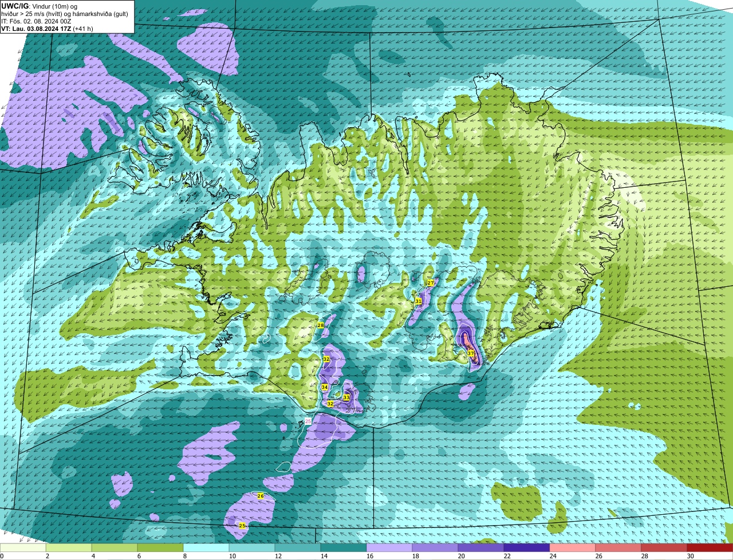733x560 pixels.
Task: Click the 24–26 m/s light pink legend swatch
Action: (x=573, y=547)
